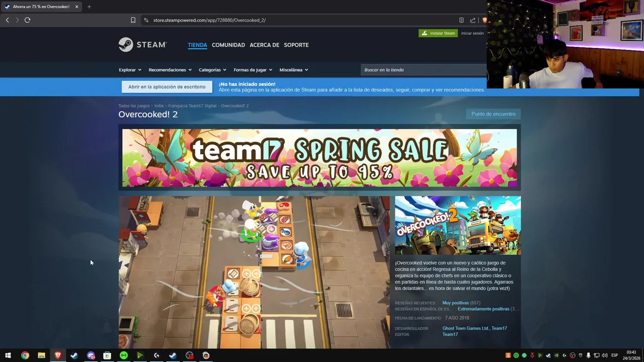The image size is (644, 362).
Task: Click the NVIDIA icon in the system tray
Action: [556, 355]
